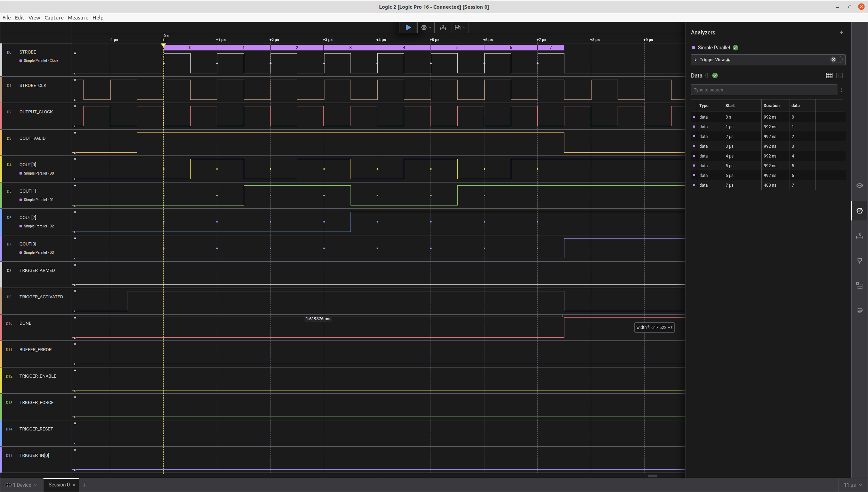Open the Notes sidebar icon

click(x=859, y=311)
